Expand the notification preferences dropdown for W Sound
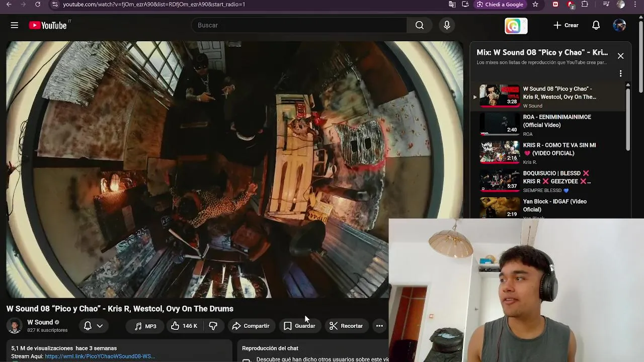 click(94, 326)
